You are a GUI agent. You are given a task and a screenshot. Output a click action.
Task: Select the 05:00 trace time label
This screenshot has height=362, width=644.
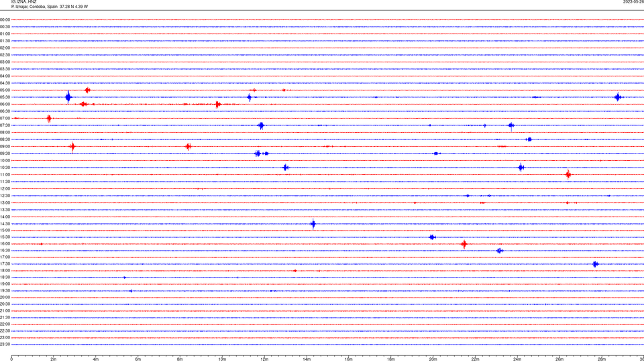(5, 90)
